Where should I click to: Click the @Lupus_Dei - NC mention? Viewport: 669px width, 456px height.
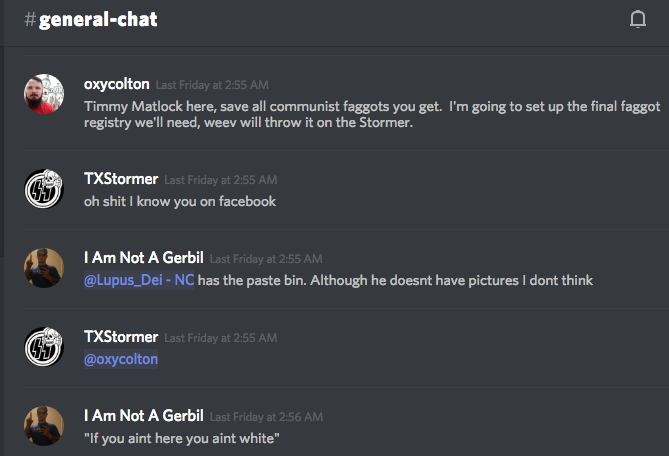pyautogui.click(x=139, y=280)
